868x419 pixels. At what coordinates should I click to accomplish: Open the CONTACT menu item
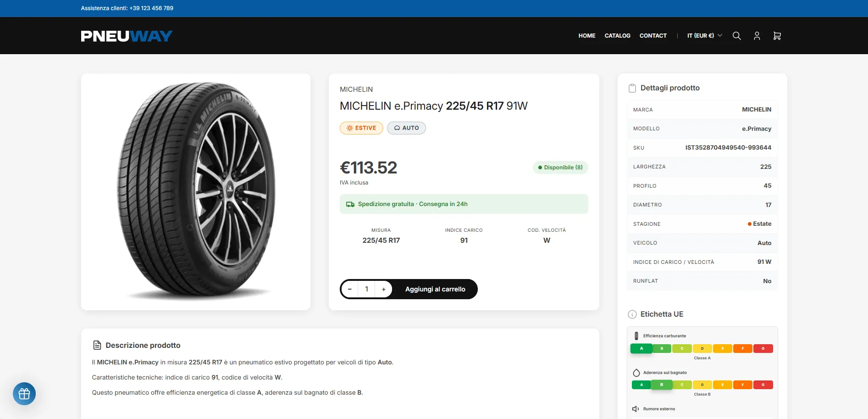[x=653, y=36]
